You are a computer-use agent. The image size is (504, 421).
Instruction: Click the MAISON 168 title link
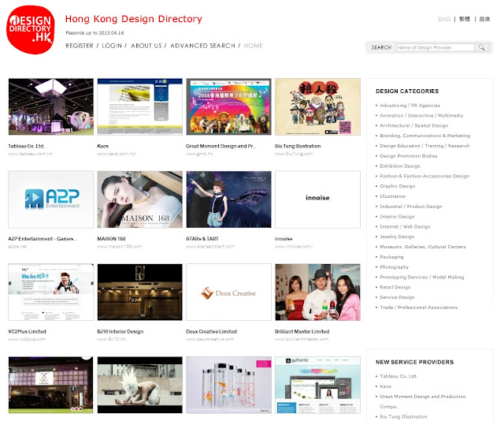[111, 239]
